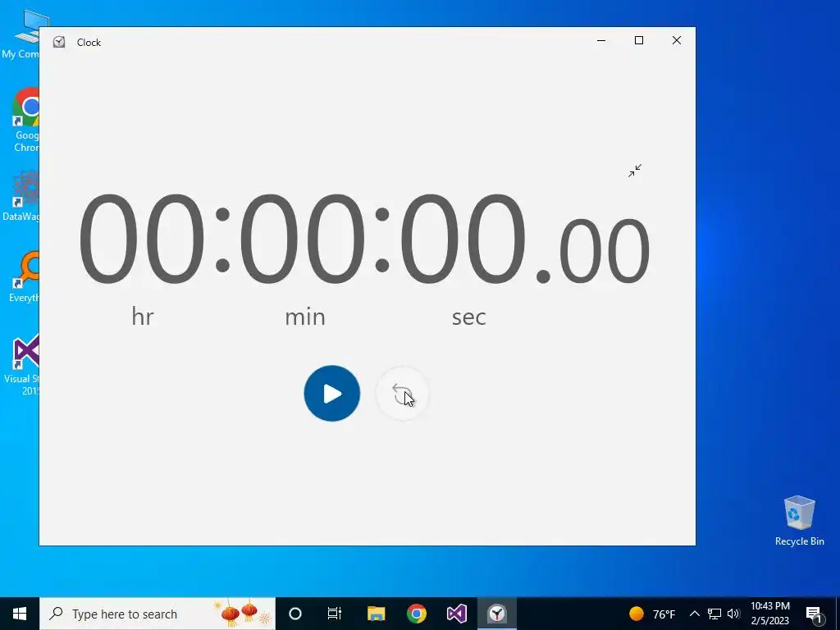Click the min label
The height and width of the screenshot is (630, 840).
point(305,317)
